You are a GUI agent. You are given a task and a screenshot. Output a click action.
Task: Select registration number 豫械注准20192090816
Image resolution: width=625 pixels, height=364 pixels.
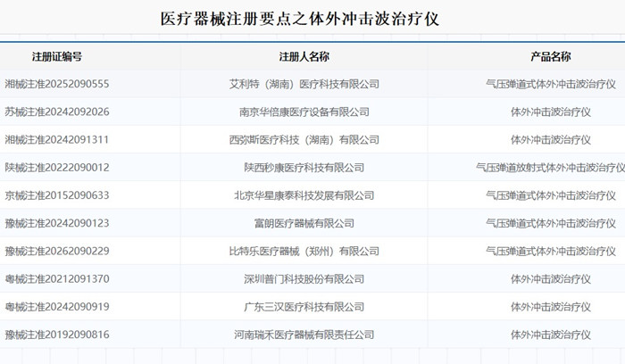point(57,335)
